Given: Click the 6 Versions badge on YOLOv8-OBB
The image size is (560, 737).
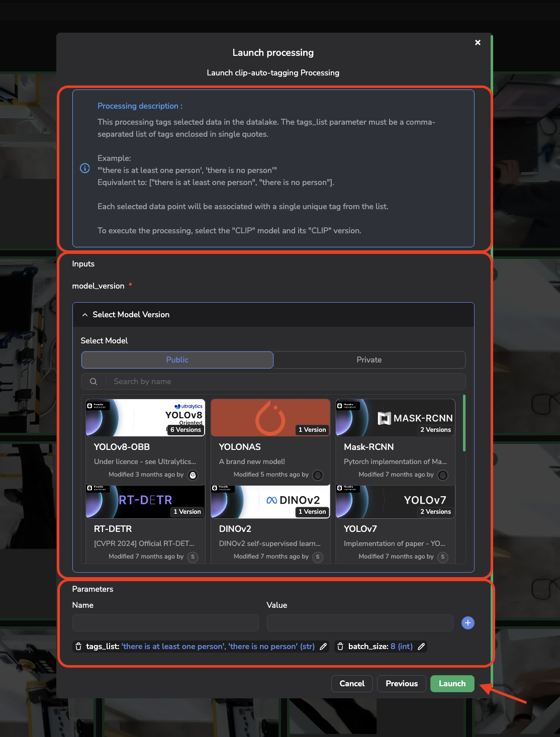Looking at the screenshot, I should coord(185,430).
